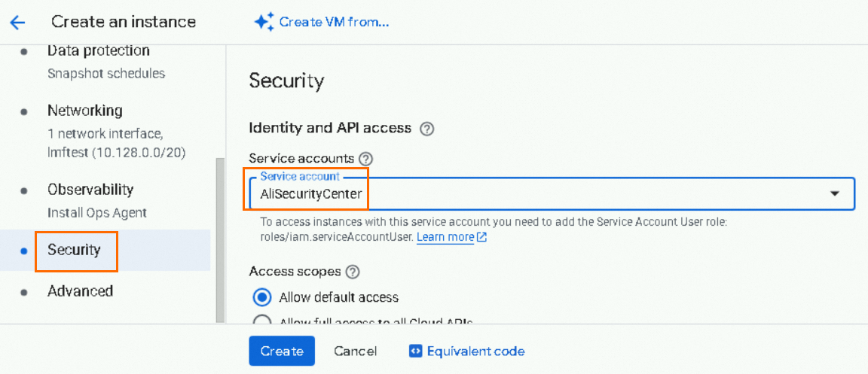Click the sparkle icon beside Create VM from
The image size is (868, 374).
pos(264,22)
